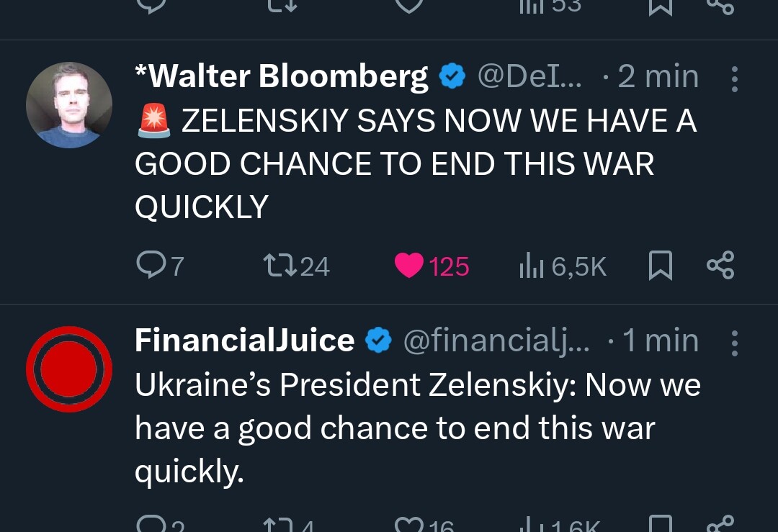Open Walter Bloomberg profile picture
The height and width of the screenshot is (532, 778).
click(69, 104)
